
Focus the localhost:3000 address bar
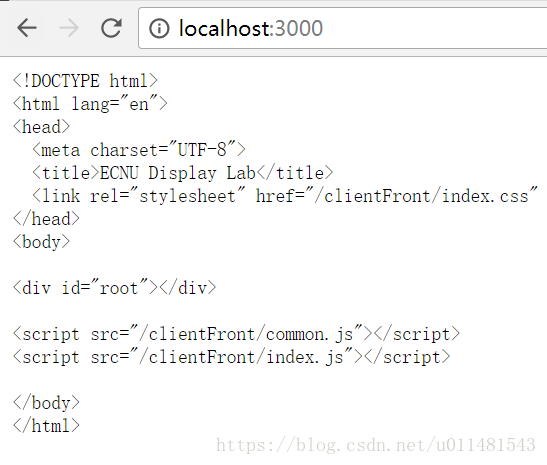tap(343, 28)
